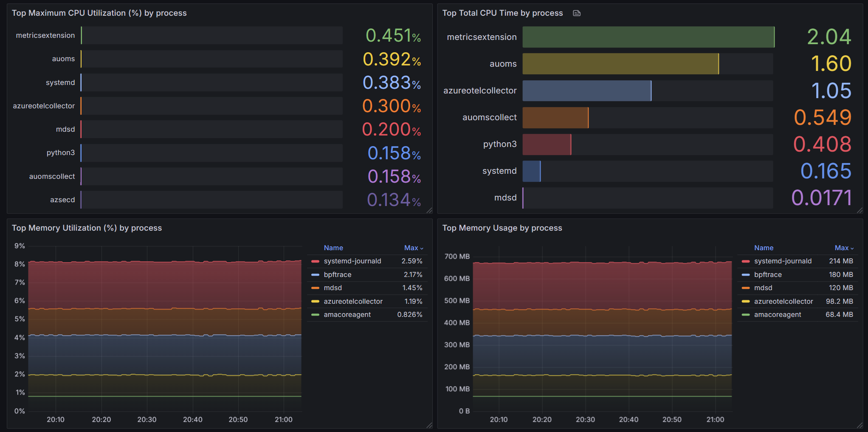This screenshot has height=432, width=868.
Task: Click Name header in Memory Utilization legend
Action: point(333,248)
